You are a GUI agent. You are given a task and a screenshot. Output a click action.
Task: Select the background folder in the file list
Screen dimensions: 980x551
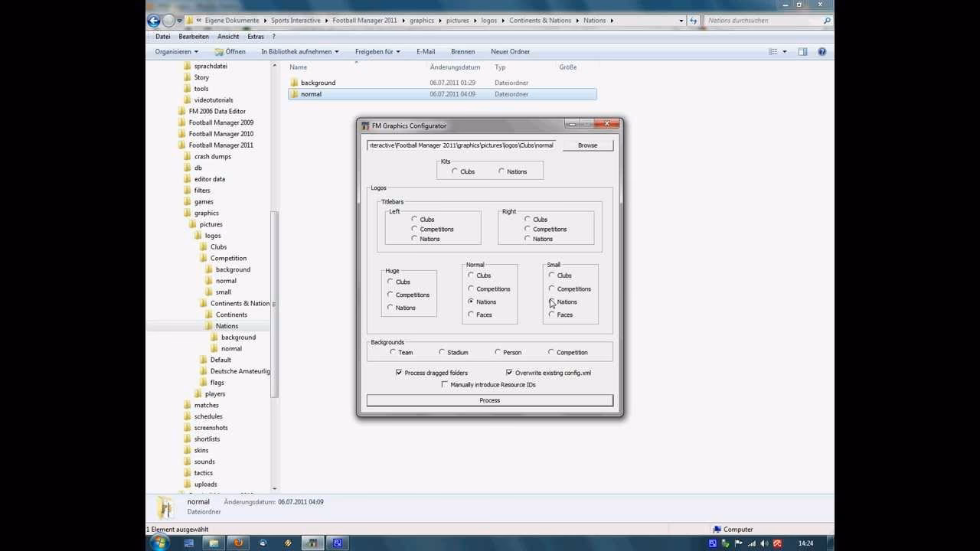coord(318,82)
